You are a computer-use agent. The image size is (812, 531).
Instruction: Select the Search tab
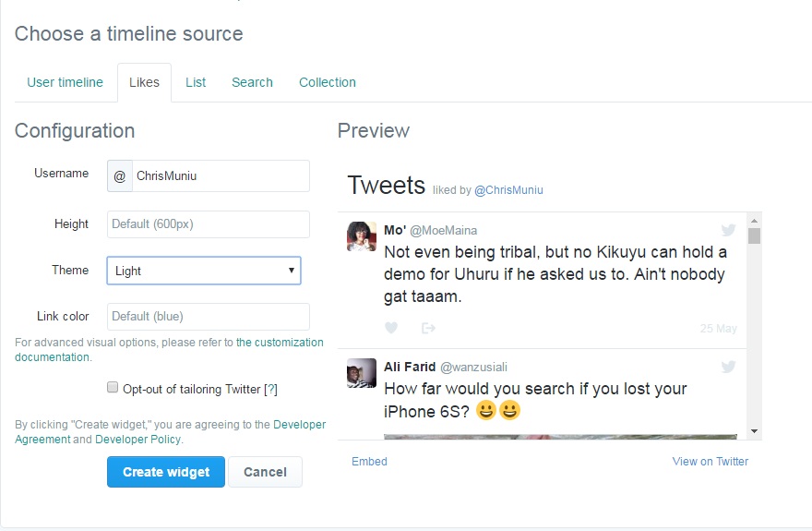pyautogui.click(x=252, y=82)
